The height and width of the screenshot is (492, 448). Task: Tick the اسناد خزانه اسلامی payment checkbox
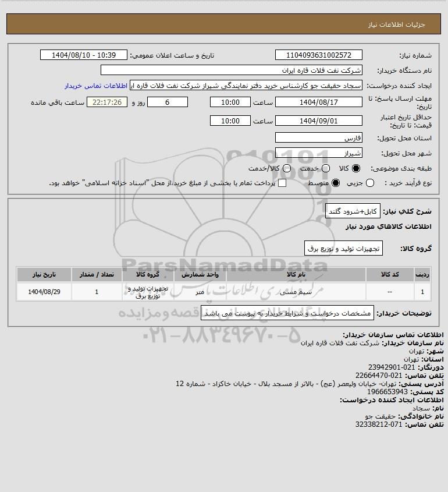282,183
